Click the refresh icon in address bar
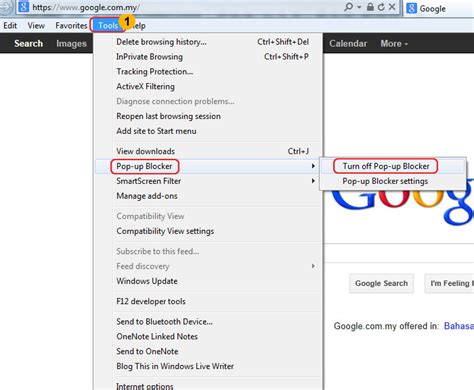 point(381,7)
